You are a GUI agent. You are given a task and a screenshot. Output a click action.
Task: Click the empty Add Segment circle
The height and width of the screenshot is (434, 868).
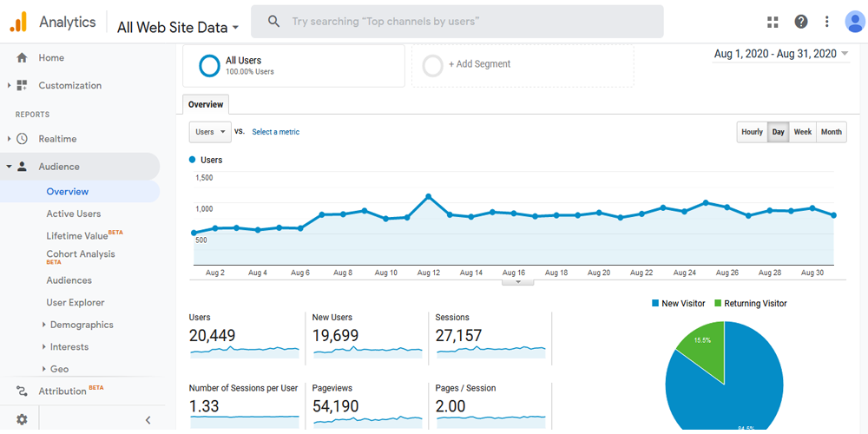[x=432, y=66]
